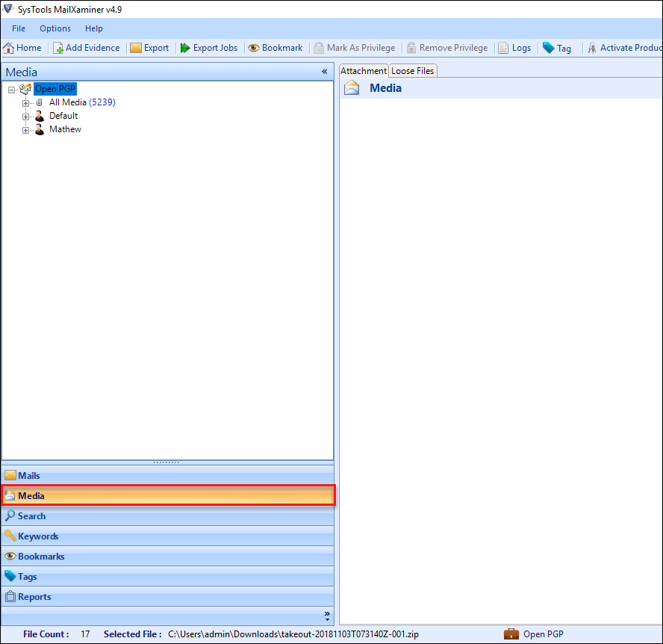663x644 pixels.
Task: Open the File menu
Action: [19, 28]
